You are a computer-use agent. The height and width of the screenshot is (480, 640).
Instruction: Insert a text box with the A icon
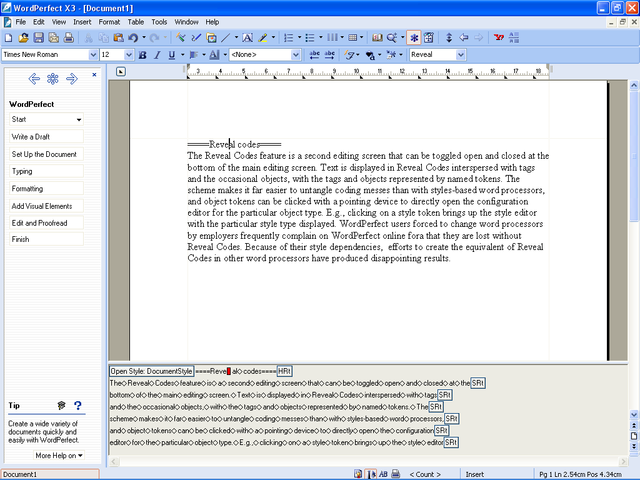[247, 38]
